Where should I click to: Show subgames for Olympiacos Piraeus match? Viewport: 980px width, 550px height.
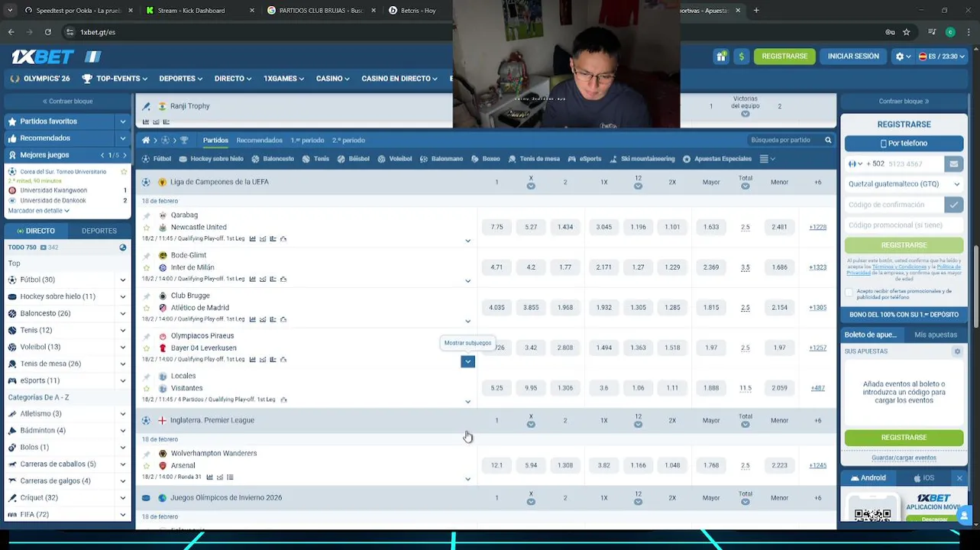point(467,361)
